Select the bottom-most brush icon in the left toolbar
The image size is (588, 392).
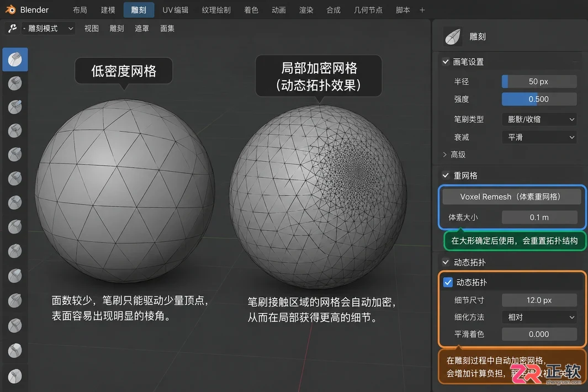tap(15, 376)
